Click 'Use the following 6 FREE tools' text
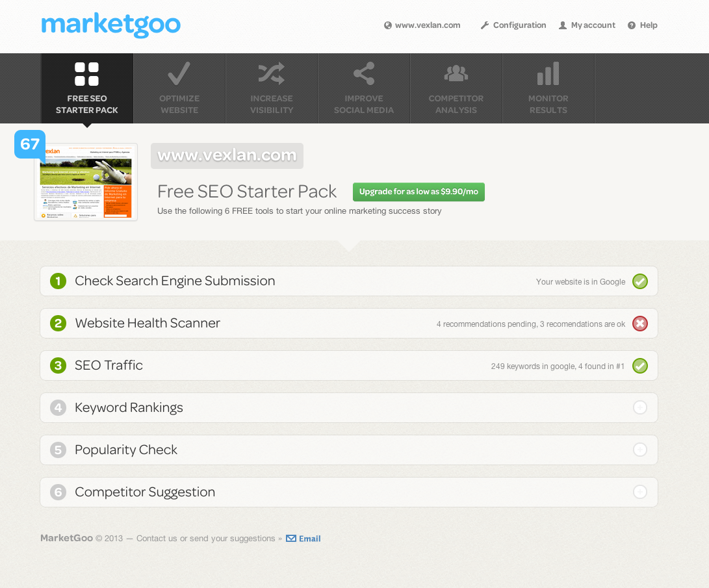The width and height of the screenshot is (709, 588). (x=300, y=211)
